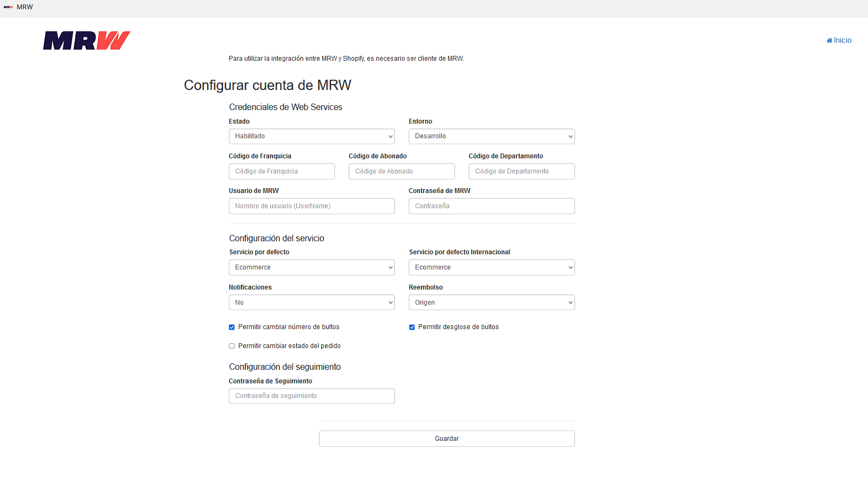868x488 pixels.
Task: Click the Shopify integration notice text
Action: point(346,59)
